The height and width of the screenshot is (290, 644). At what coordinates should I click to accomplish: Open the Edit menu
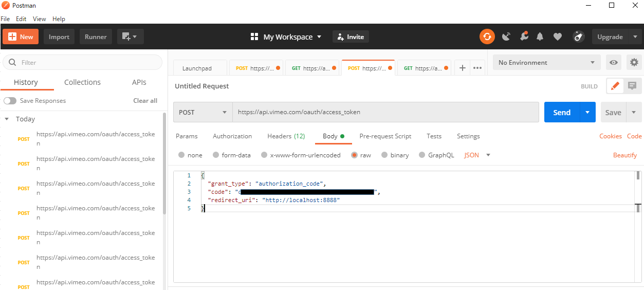click(21, 19)
